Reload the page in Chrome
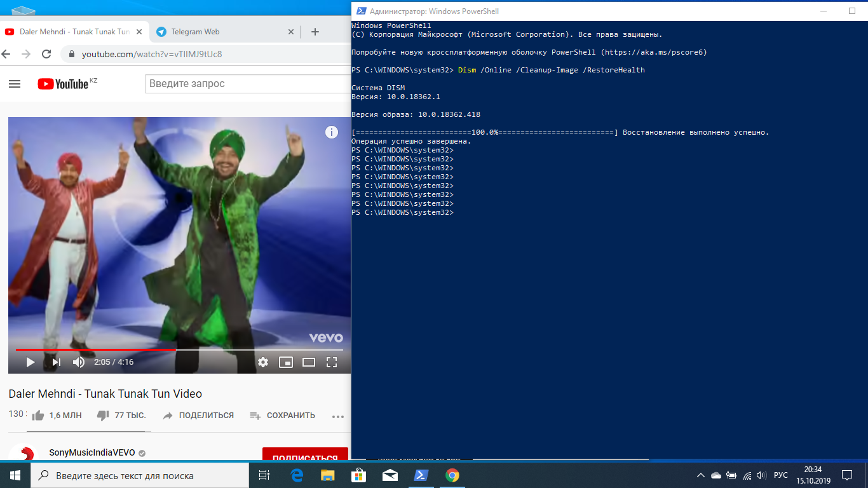 pos(46,54)
